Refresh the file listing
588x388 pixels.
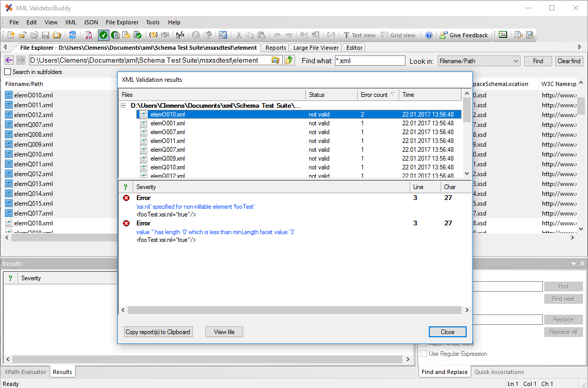coord(73,35)
